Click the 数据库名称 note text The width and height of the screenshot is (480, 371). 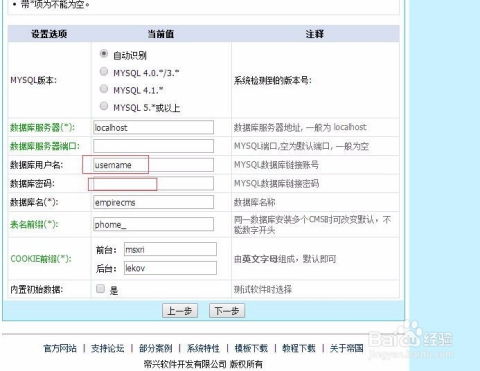point(254,202)
